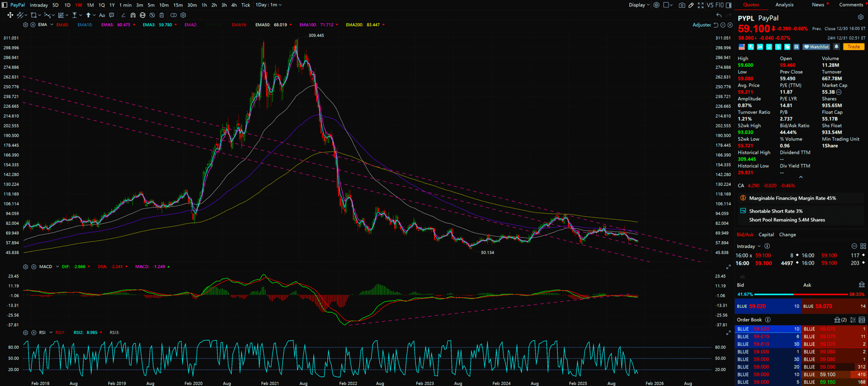This screenshot has height=386, width=868.
Task: Add PayPal to Watchlist
Action: [x=816, y=47]
